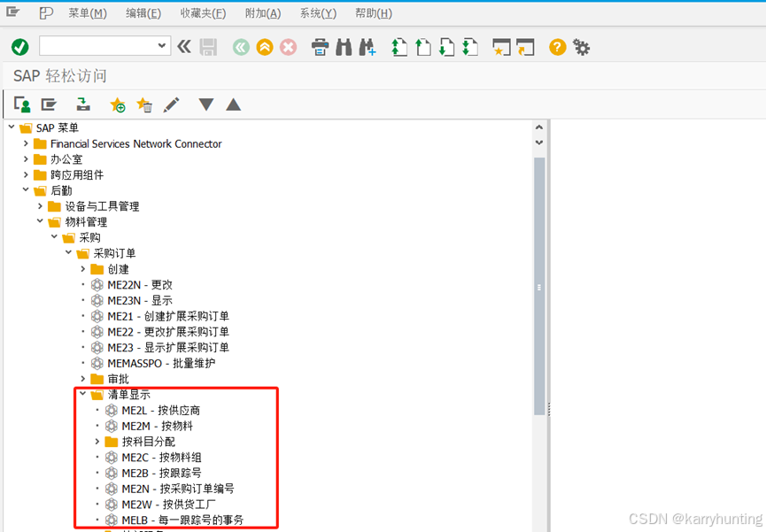Click the Add to Favorites star icon

pyautogui.click(x=118, y=104)
